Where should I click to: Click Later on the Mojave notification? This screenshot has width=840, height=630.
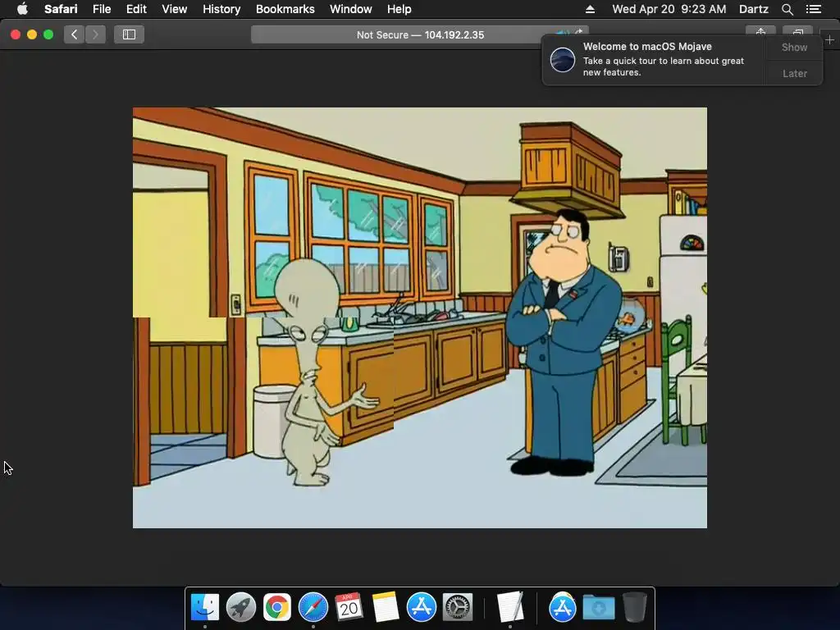[794, 73]
